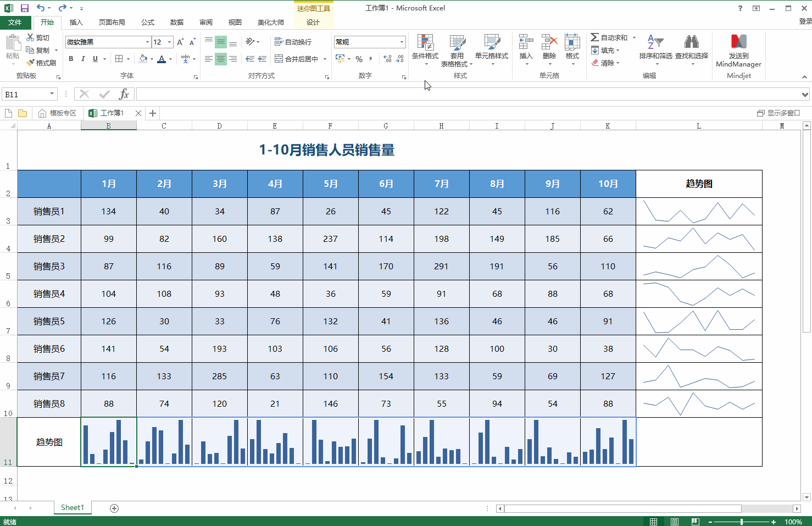This screenshot has width=812, height=526.
Task: Toggle 自动换行 wrap text
Action: (x=293, y=42)
